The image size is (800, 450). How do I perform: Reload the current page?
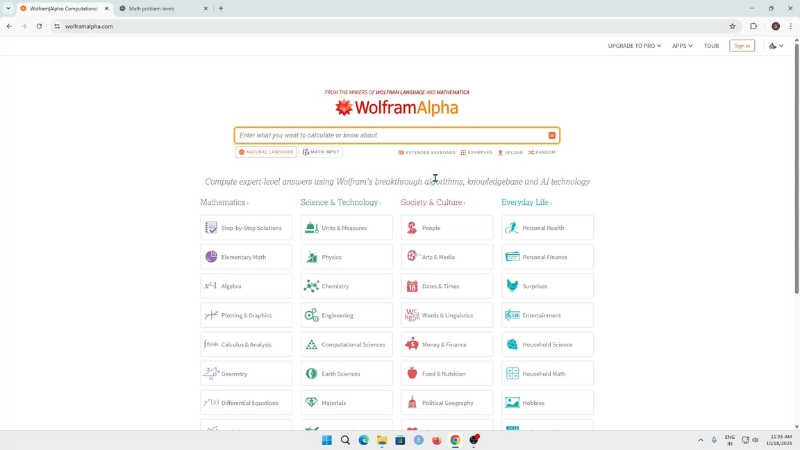(39, 26)
